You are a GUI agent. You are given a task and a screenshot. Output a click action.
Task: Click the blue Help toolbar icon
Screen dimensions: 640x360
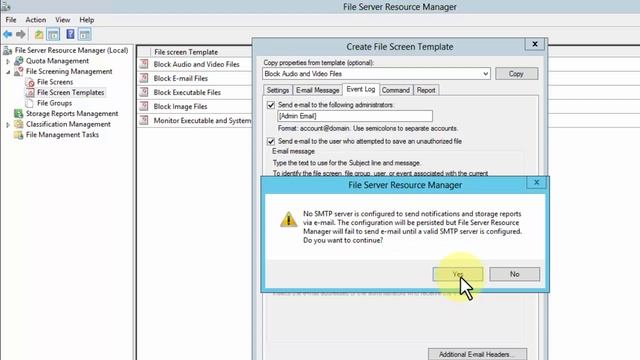pos(70,34)
